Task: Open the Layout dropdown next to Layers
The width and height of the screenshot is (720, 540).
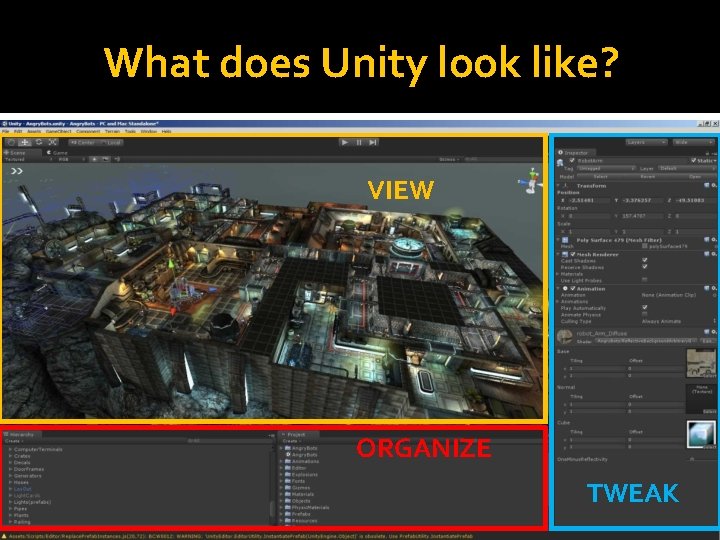Action: coord(694,142)
